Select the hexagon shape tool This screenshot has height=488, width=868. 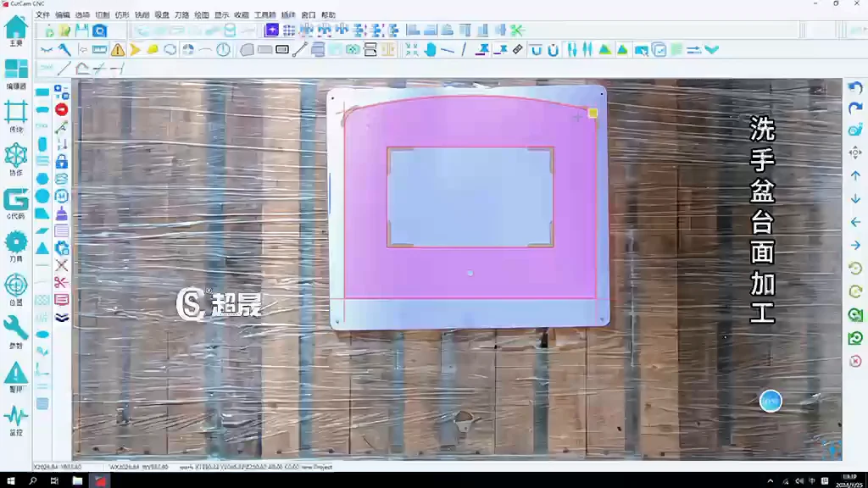[42, 179]
